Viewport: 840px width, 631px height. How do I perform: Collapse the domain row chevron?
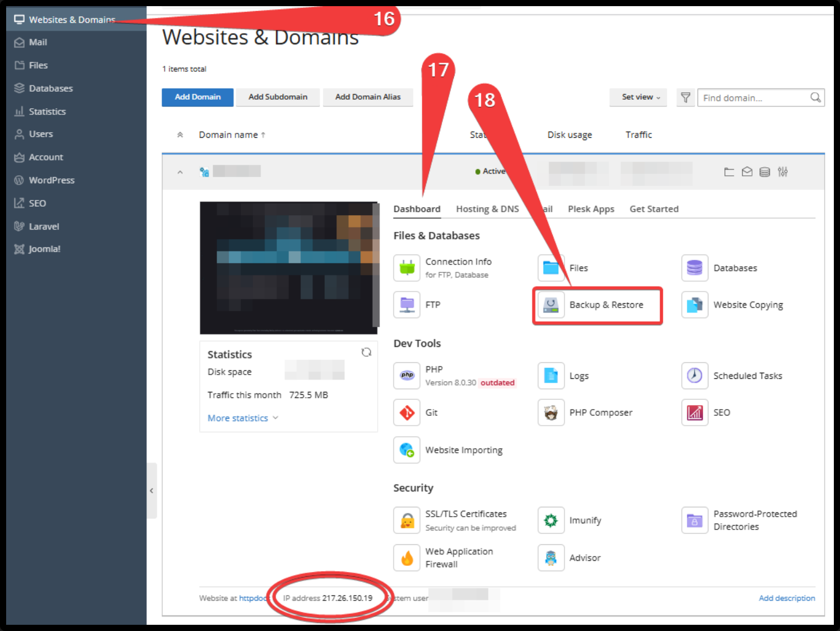(180, 172)
